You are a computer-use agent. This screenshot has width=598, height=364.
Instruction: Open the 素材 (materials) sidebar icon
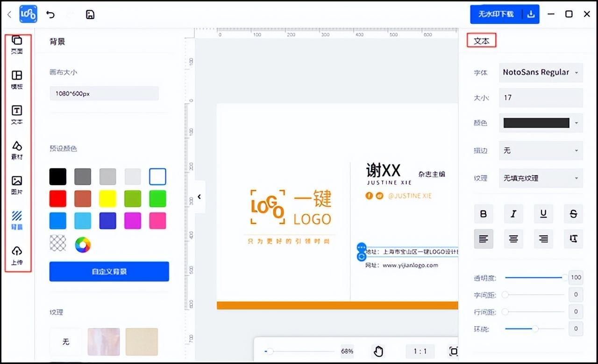(x=17, y=150)
